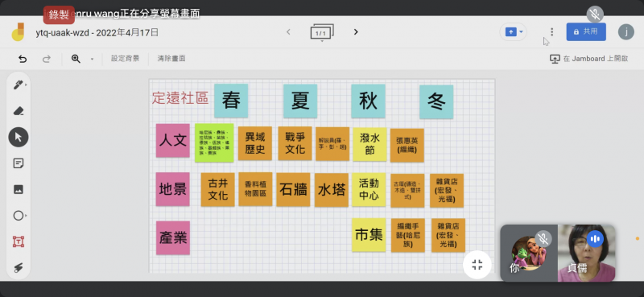Click 在 Jamboard 上開啟 link
Viewport: 644px width, 297px height.
click(x=589, y=59)
